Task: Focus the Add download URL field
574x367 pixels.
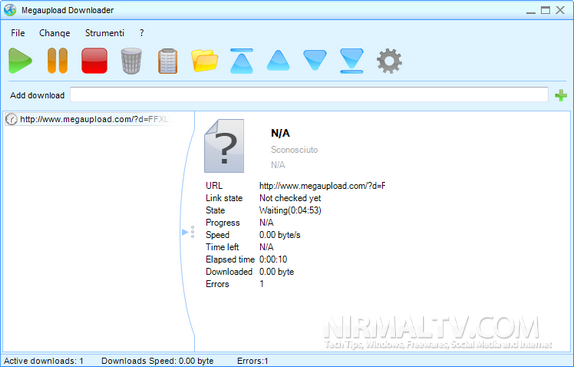Action: pos(309,95)
